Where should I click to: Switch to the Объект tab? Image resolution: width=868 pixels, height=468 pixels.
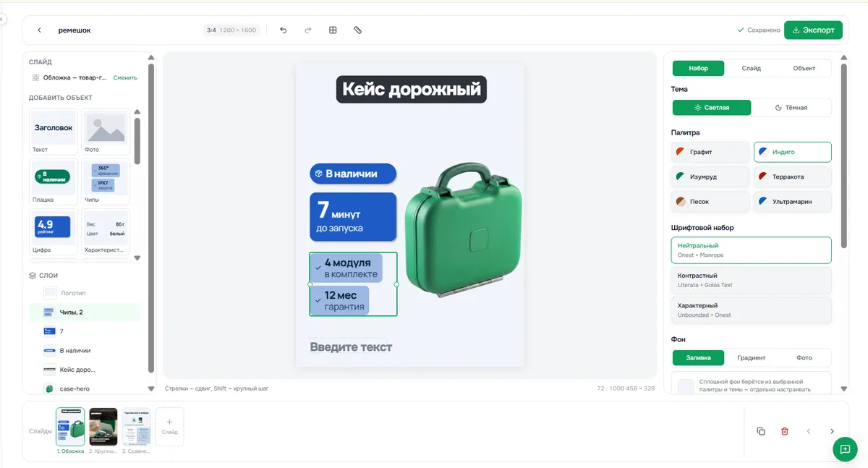click(804, 68)
